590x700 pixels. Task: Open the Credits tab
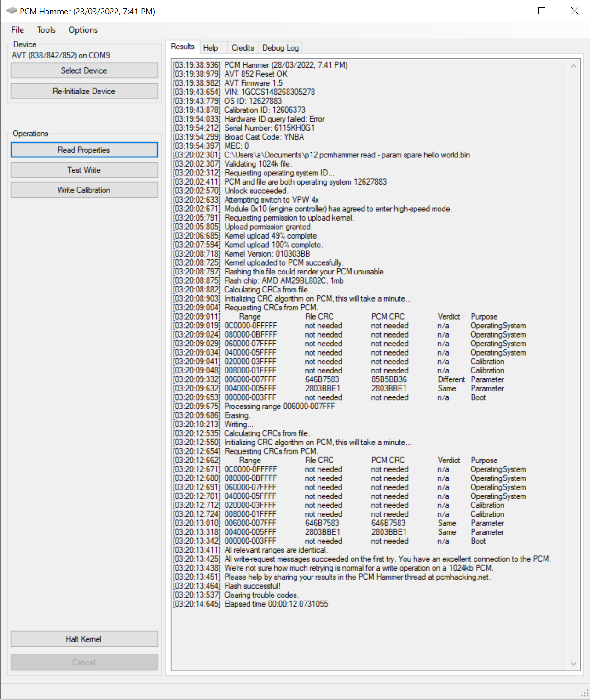click(243, 48)
